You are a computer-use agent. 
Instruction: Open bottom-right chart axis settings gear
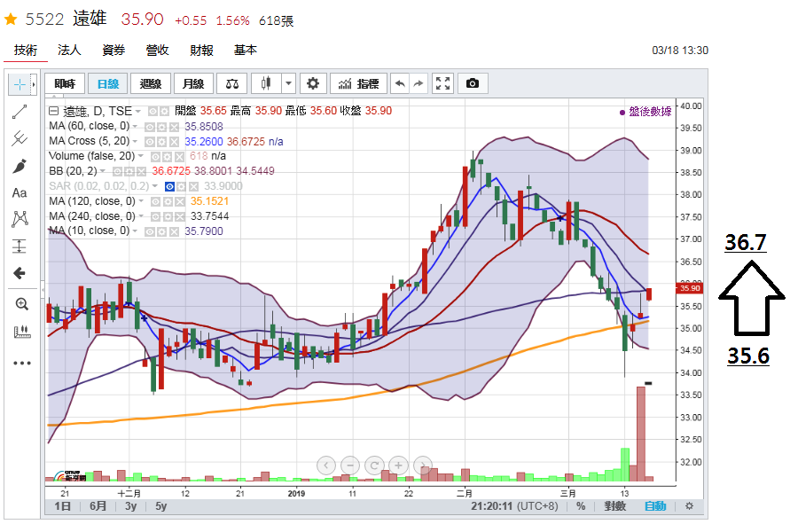(689, 506)
